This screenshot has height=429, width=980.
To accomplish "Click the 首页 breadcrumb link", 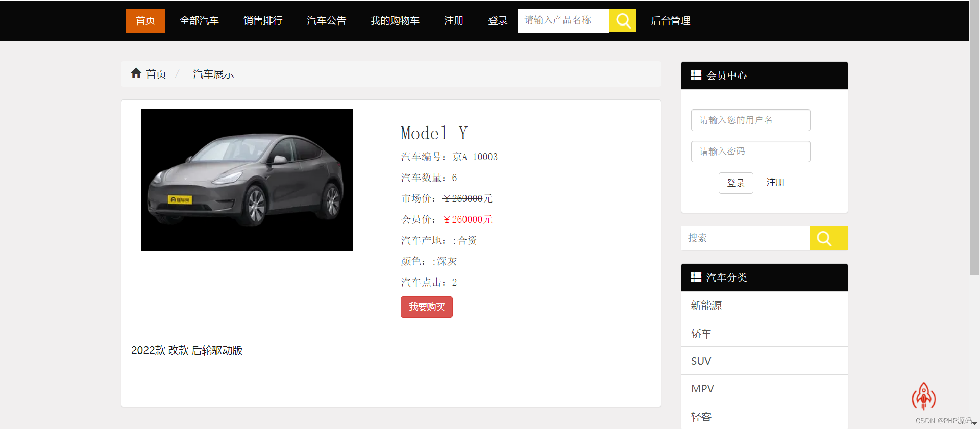I will 156,74.
